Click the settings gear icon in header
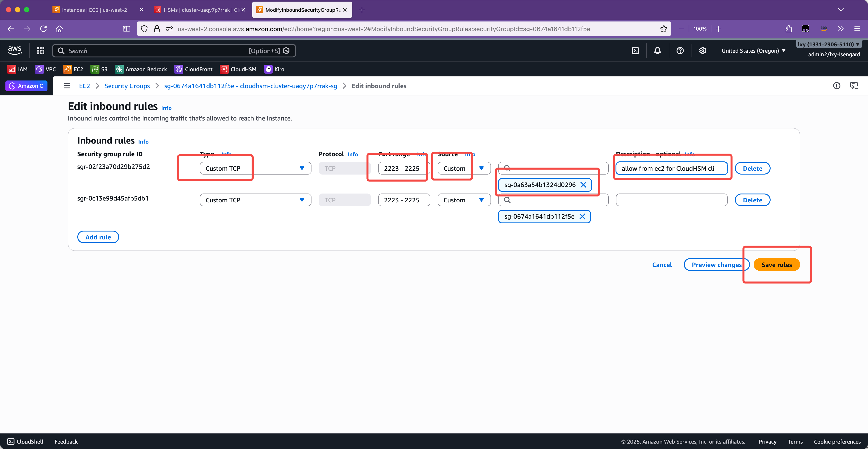This screenshot has height=449, width=868. coord(703,51)
